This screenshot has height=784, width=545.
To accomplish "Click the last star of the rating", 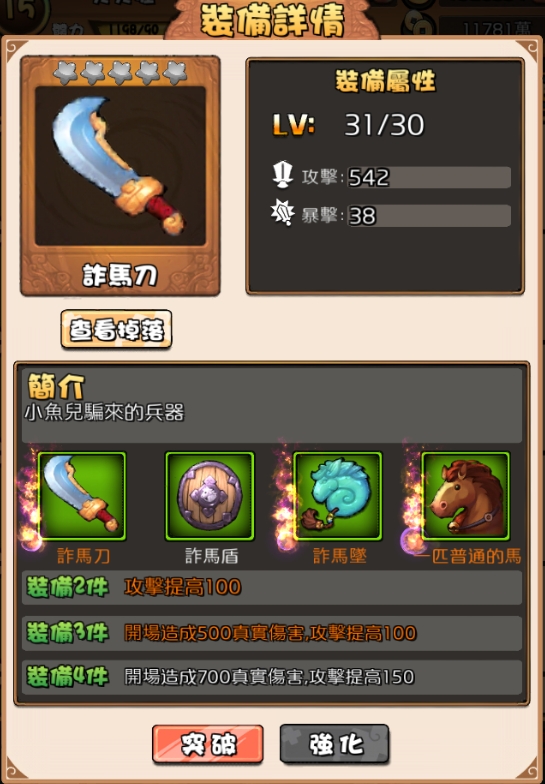I will [175, 73].
